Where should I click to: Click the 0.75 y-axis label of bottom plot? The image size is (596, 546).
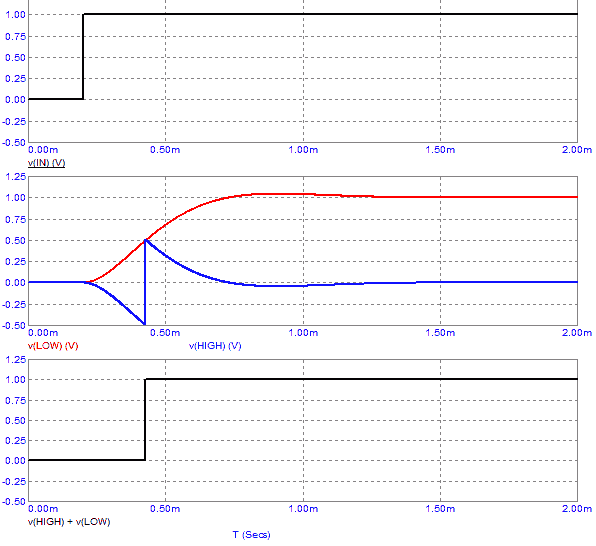click(x=15, y=400)
